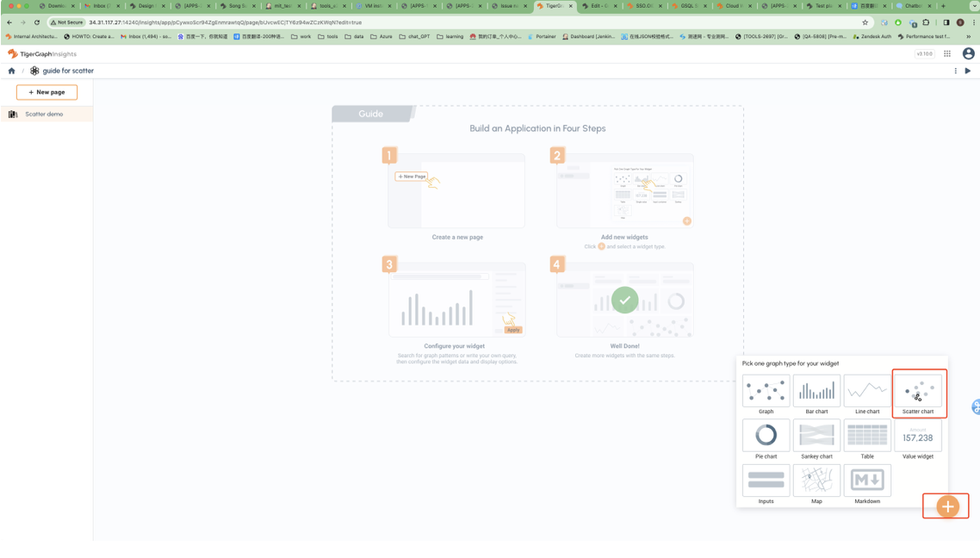Click the orange add widget plus button

pos(947,506)
